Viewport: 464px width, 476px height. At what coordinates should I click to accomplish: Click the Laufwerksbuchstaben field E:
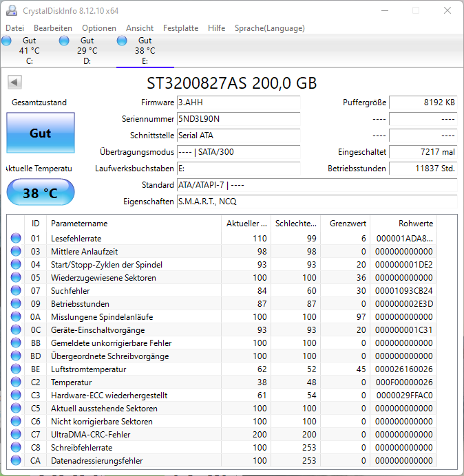(238, 168)
